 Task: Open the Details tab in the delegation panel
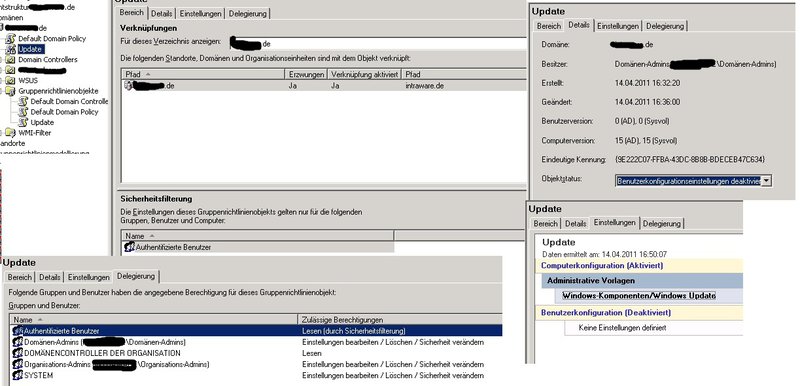[x=49, y=277]
